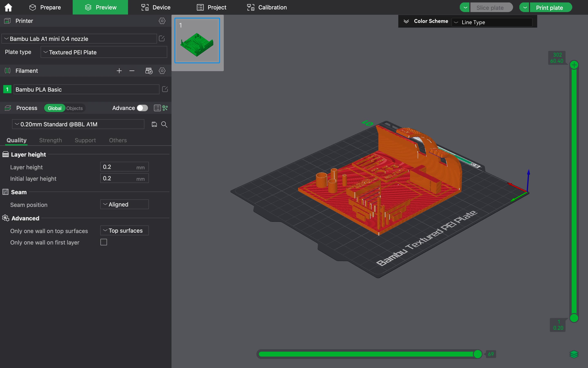
Task: Click the Print plate button
Action: coord(551,8)
